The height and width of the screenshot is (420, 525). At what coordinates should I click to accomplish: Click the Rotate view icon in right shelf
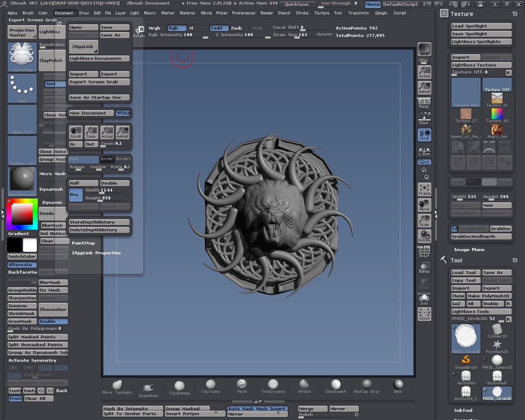point(425,236)
